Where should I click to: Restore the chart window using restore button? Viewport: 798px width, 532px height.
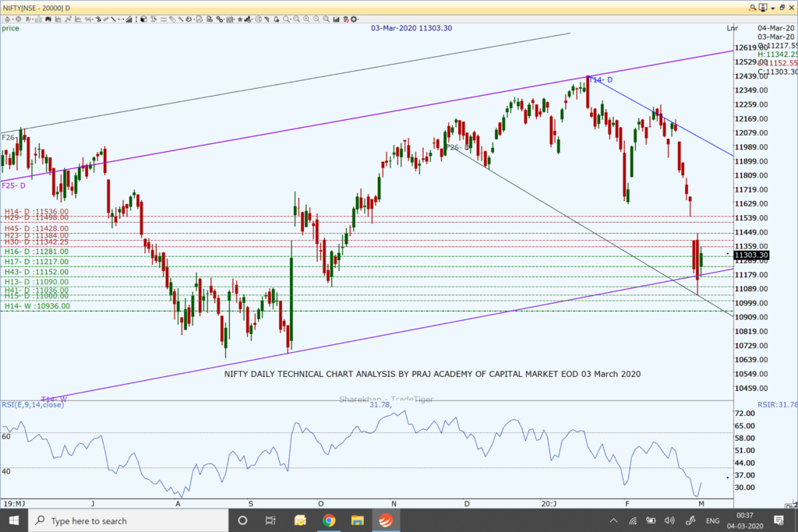point(782,8)
